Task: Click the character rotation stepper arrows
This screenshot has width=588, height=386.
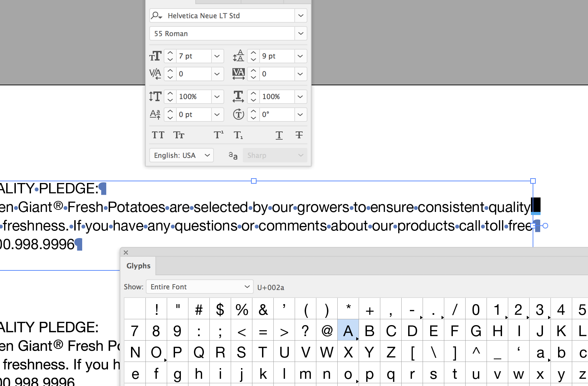Action: [253, 115]
